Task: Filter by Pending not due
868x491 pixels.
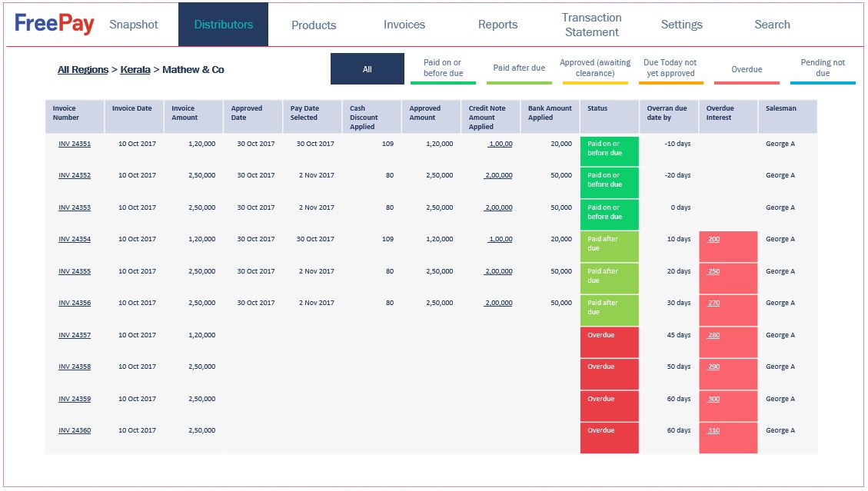Action: (823, 68)
